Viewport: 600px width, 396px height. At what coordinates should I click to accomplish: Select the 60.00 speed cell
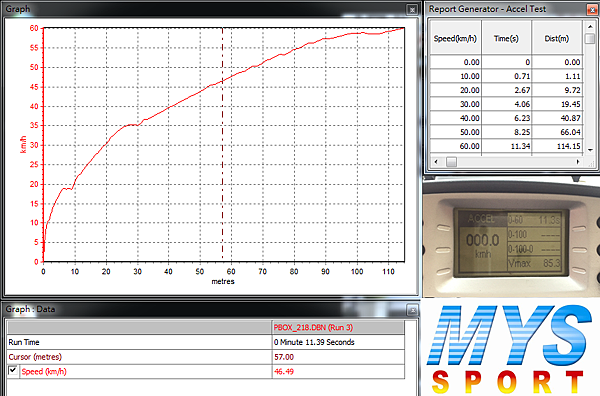(x=455, y=146)
